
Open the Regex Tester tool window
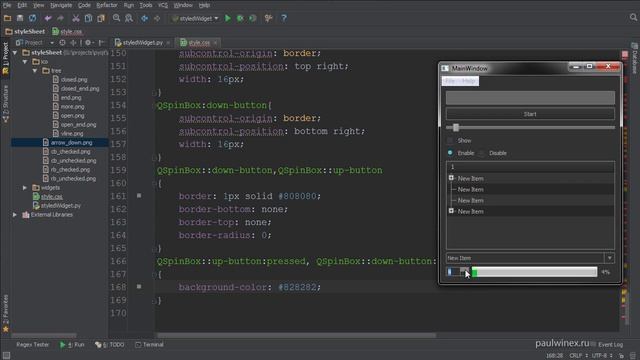coord(32,345)
